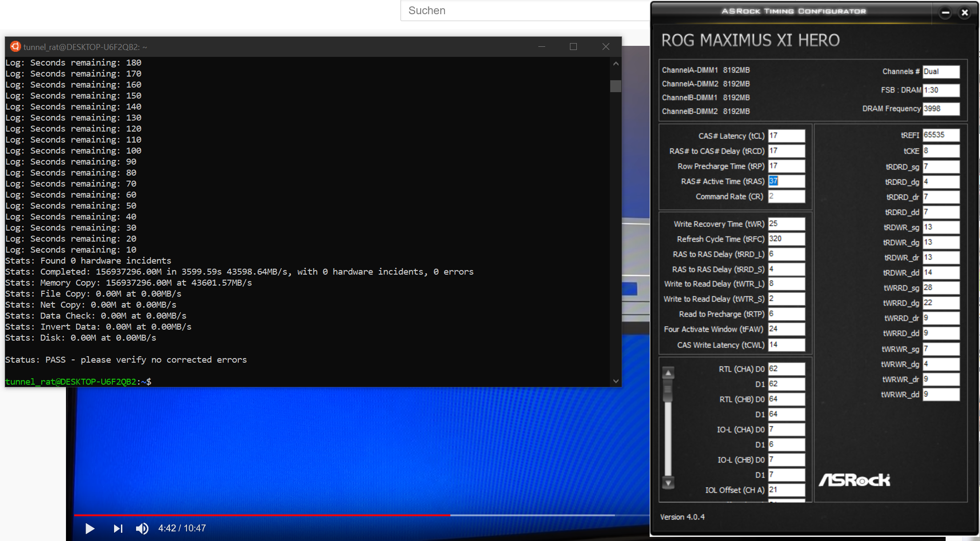Mute the video volume
The width and height of the screenshot is (980, 541).
142,529
